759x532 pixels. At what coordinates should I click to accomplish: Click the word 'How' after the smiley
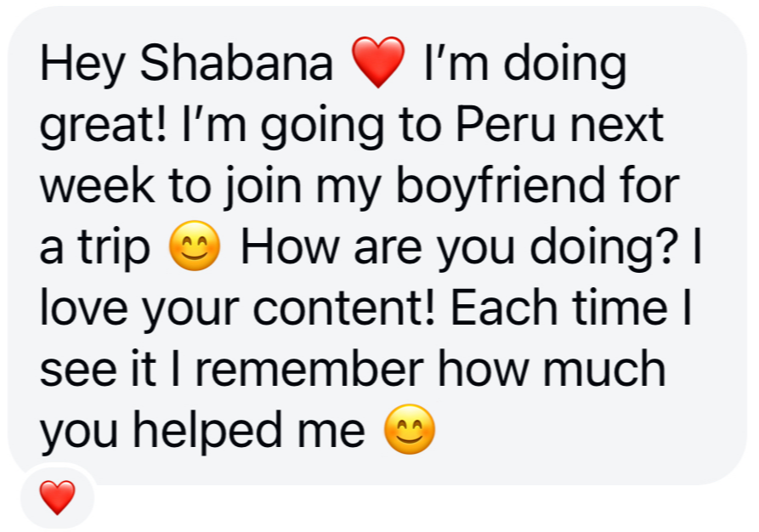pos(290,247)
